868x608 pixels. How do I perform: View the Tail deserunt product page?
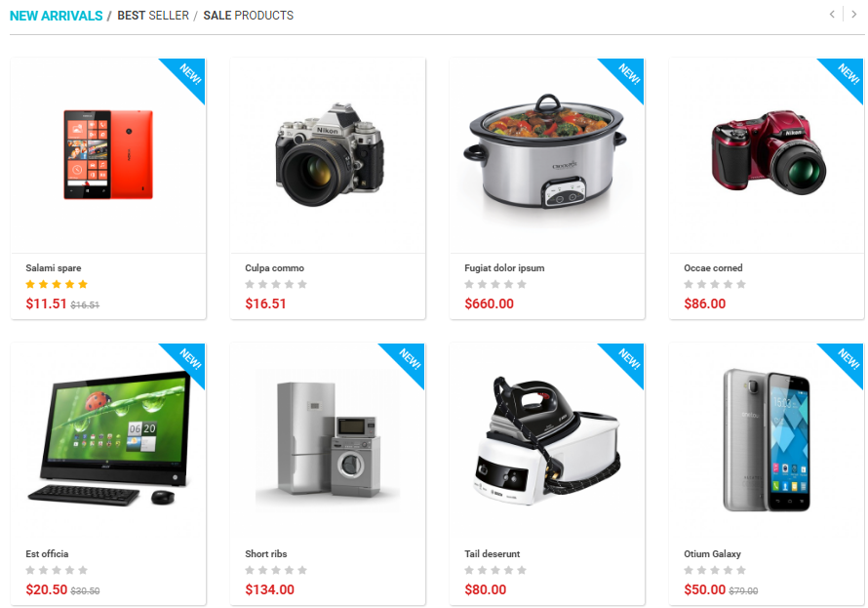493,553
